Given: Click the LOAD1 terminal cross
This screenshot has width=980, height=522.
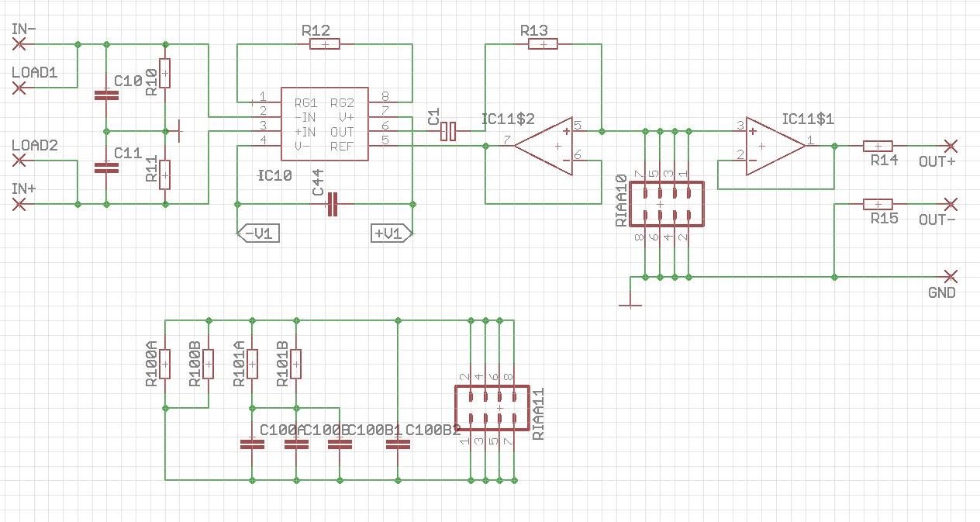Looking at the screenshot, I should 19,88.
